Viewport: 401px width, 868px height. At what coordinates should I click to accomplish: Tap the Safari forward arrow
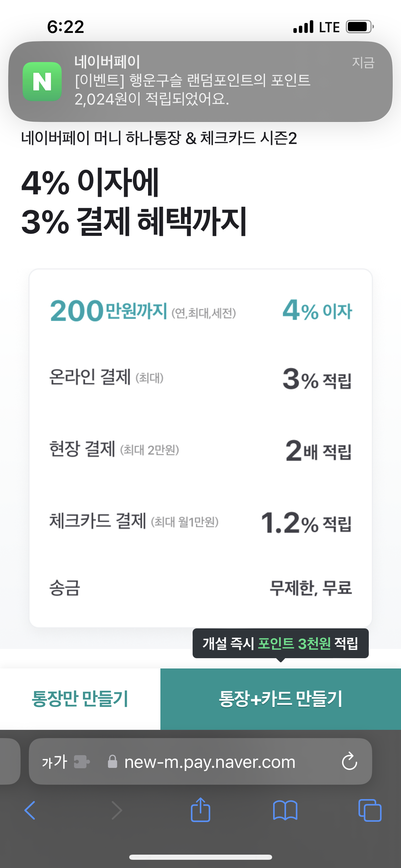[x=117, y=810]
